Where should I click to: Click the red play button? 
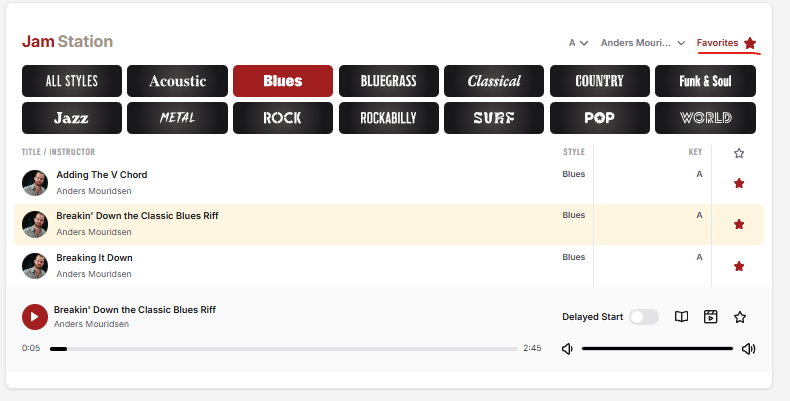tap(35, 317)
